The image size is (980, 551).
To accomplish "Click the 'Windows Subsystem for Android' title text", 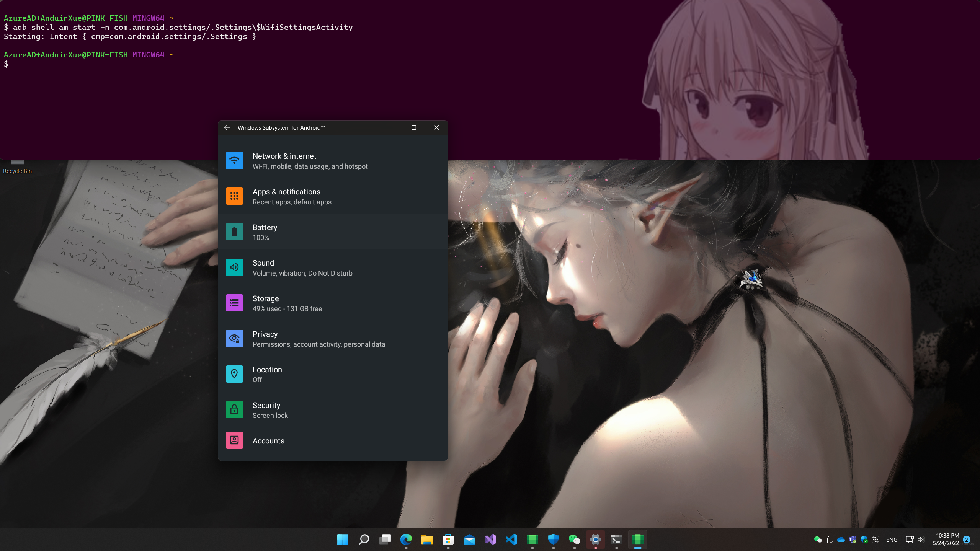I will point(281,128).
